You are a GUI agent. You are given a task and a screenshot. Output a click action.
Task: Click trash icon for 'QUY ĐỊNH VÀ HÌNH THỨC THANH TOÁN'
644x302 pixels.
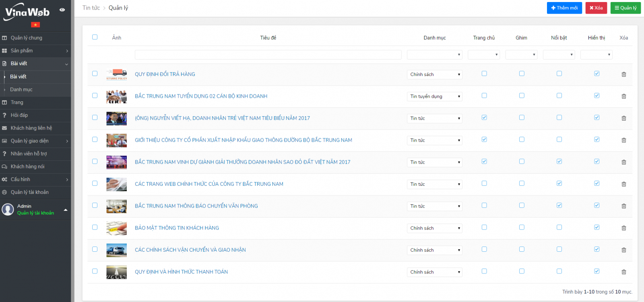pyautogui.click(x=623, y=272)
